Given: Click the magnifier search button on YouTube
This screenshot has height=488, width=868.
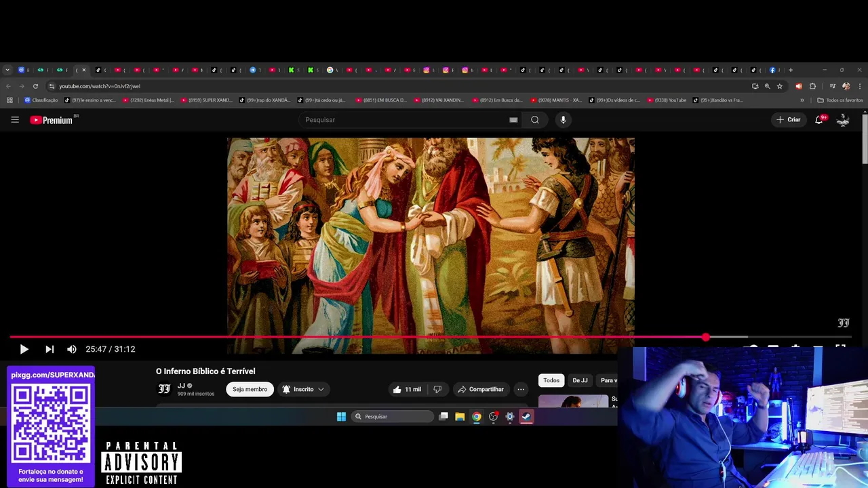Looking at the screenshot, I should [x=535, y=120].
